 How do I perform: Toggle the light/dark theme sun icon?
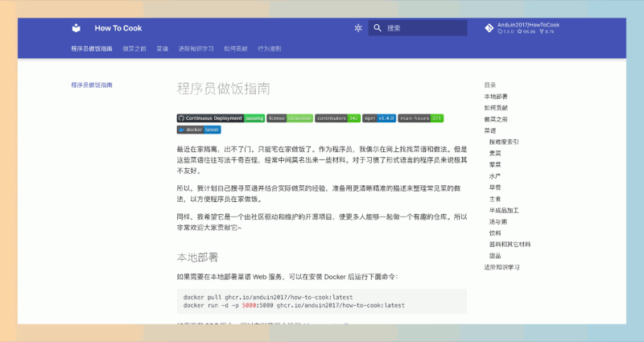coord(358,28)
